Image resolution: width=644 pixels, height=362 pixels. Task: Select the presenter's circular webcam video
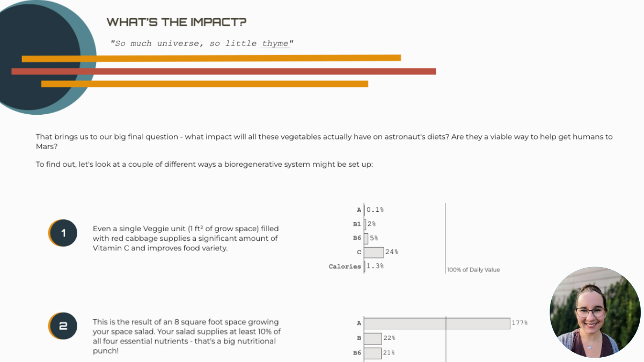tap(595, 312)
